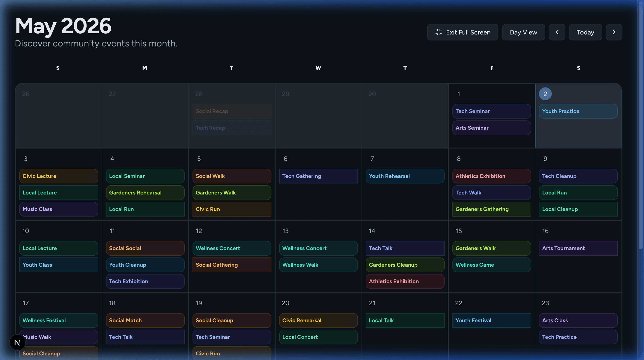
Task: Go to previous month arrow
Action: pos(557,32)
